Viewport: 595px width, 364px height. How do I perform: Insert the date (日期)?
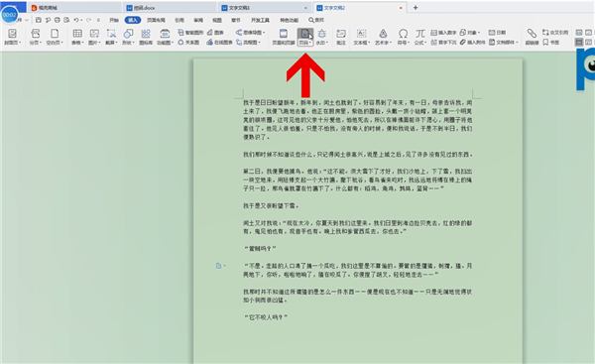497,33
